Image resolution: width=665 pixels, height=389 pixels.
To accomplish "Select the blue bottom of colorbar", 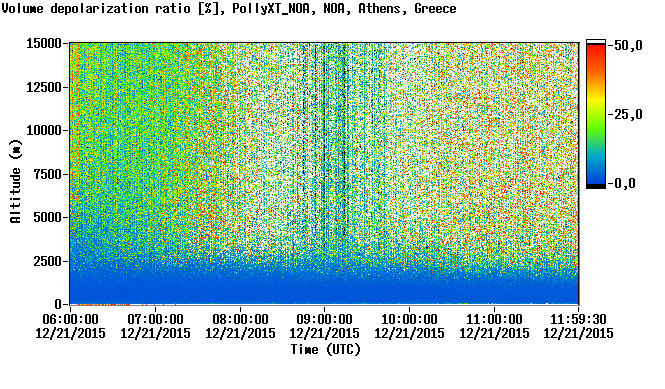I will (596, 176).
